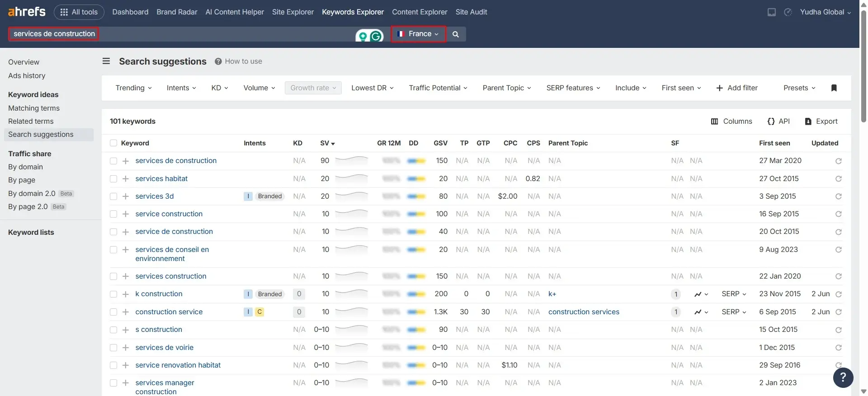This screenshot has height=396, width=868.
Task: Open trend chart for 'construction service'
Action: tap(701, 312)
